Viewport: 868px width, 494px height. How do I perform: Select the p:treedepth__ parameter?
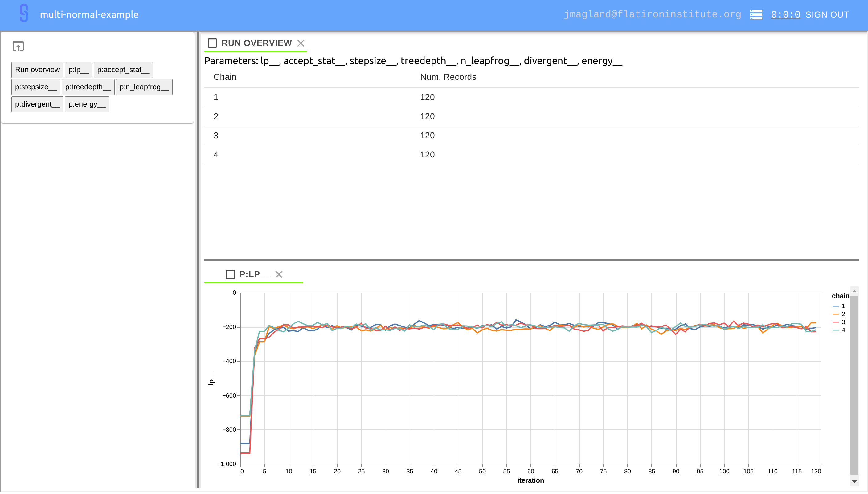pyautogui.click(x=88, y=87)
